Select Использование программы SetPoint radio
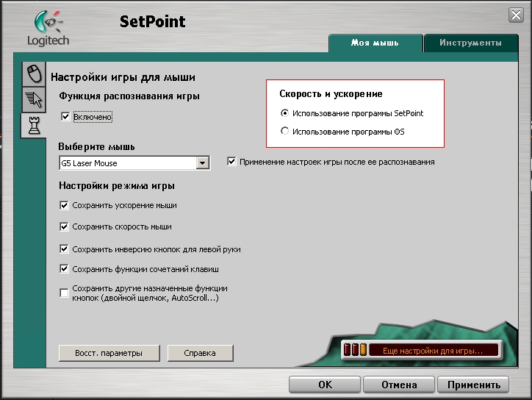Screen dimensions: 532x400 284,113
